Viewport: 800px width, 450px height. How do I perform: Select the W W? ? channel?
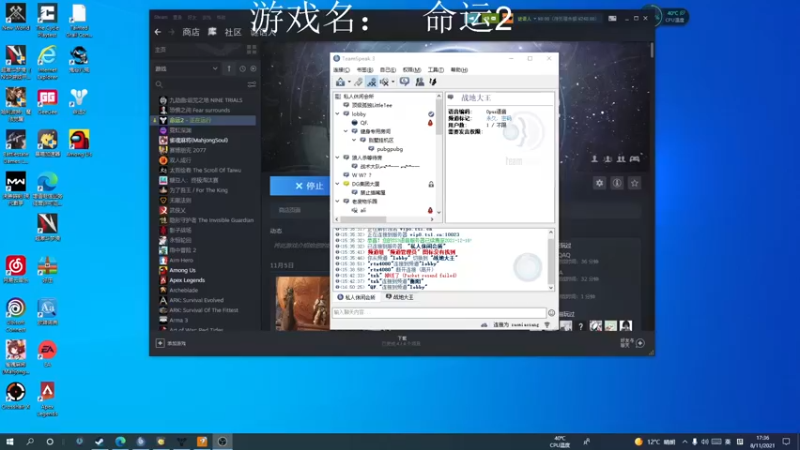tap(361, 175)
